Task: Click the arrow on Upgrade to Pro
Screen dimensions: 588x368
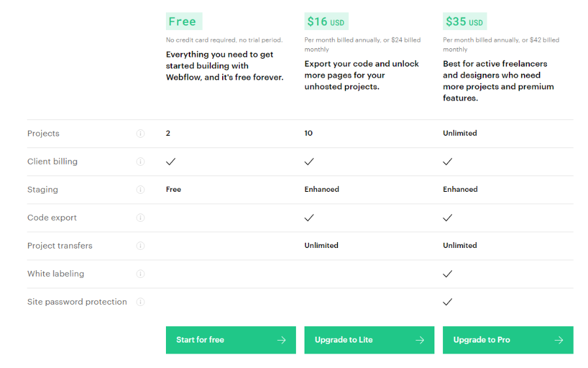Action: [559, 340]
